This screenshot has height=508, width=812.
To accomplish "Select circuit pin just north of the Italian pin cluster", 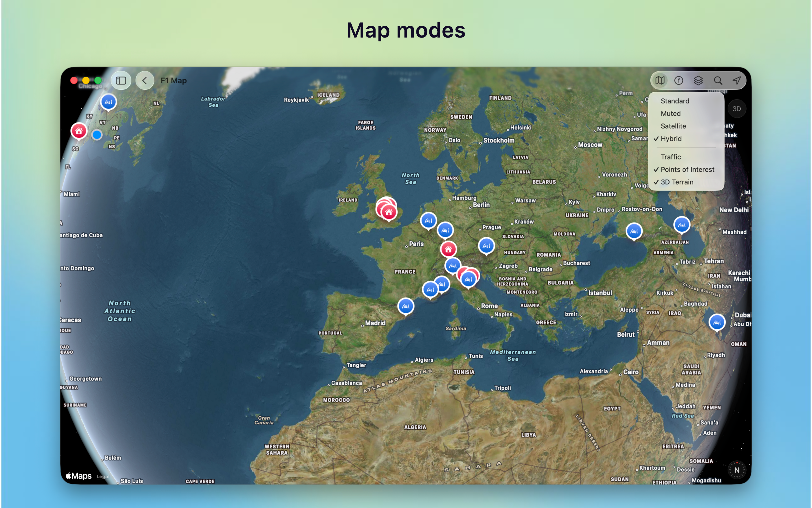I will [x=453, y=266].
